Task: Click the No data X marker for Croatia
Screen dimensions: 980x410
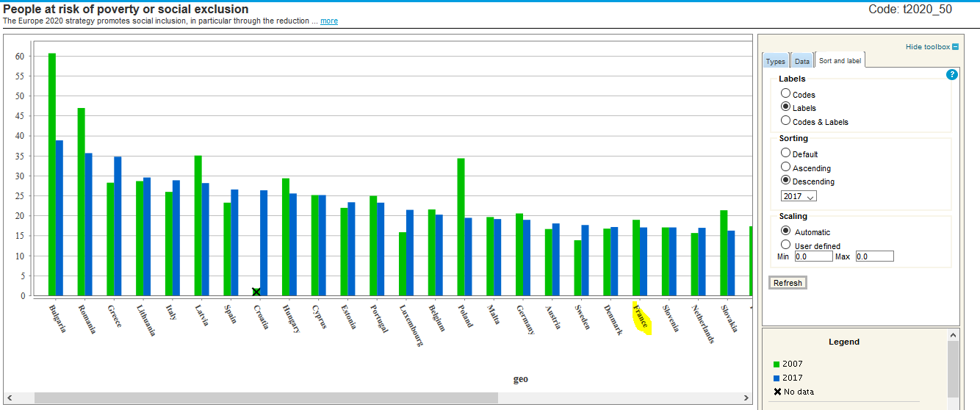Action: coord(256,292)
